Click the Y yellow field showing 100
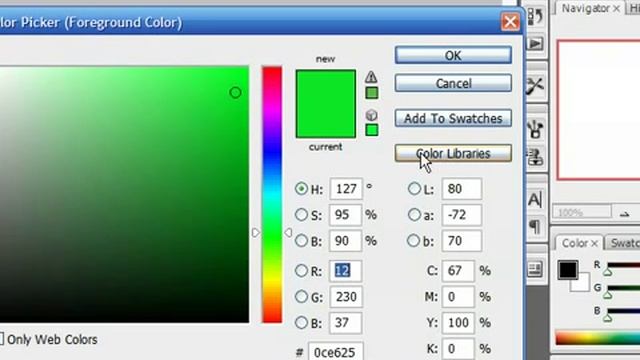 tap(458, 323)
